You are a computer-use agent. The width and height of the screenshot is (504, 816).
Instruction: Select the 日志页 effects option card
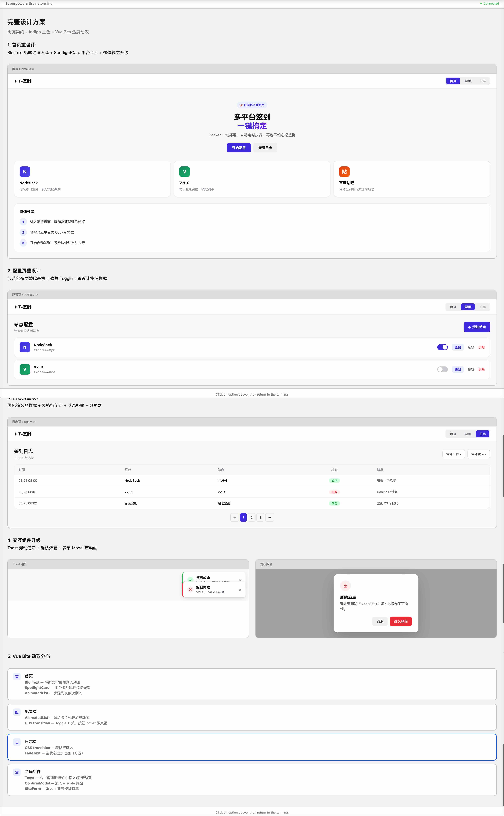pyautogui.click(x=252, y=747)
